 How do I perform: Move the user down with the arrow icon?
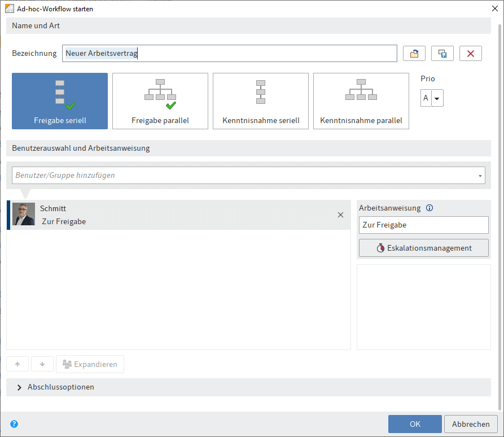[x=42, y=364]
